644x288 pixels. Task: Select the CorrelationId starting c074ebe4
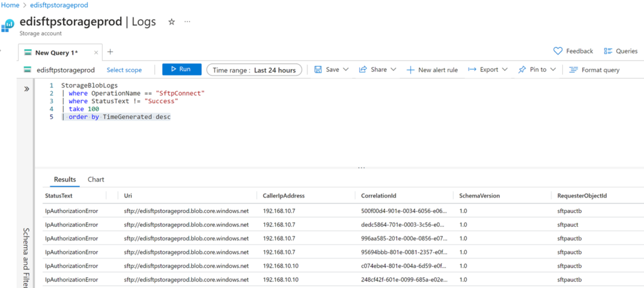pyautogui.click(x=404, y=266)
